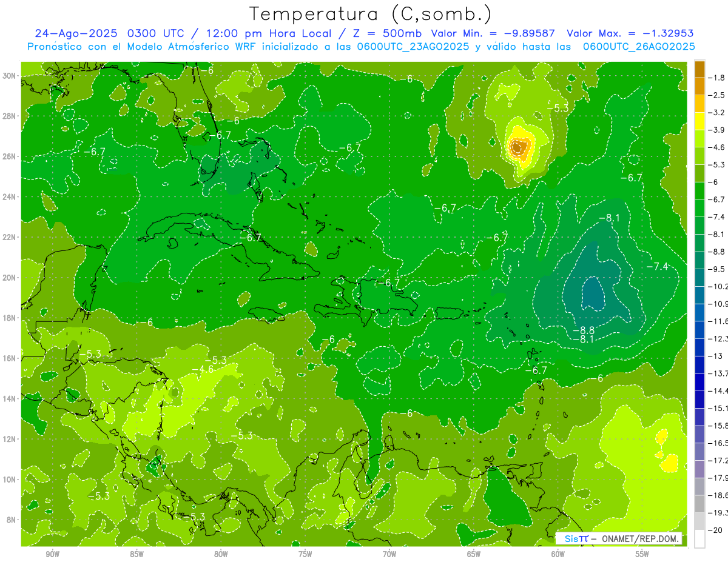Click the "-16.5" legend value

[719, 443]
